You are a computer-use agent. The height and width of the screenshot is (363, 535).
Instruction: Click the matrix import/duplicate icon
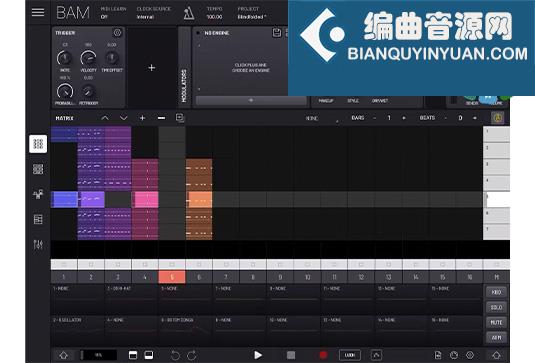180,118
